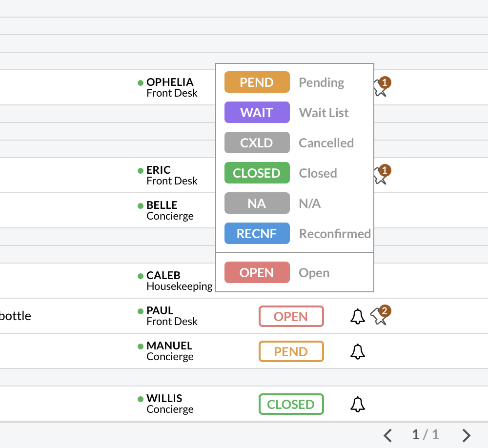488x448 pixels.
Task: Click the pin icon in Paul's row
Action: 378,317
